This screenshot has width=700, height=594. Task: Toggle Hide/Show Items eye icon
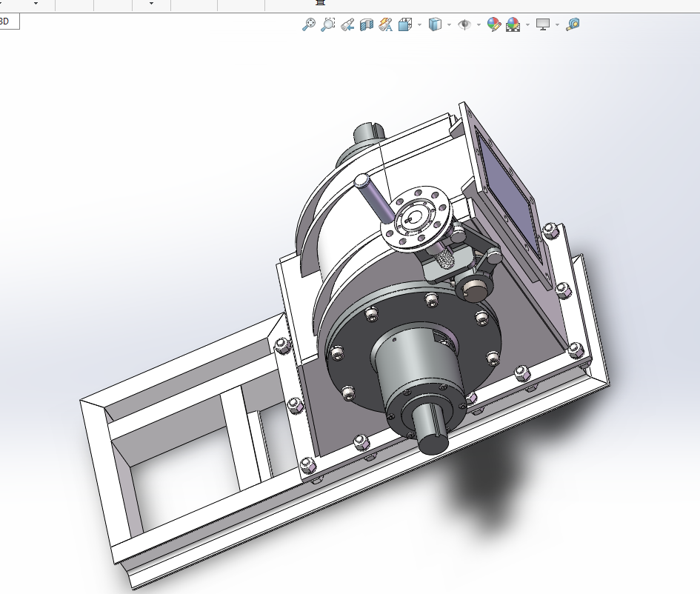coord(465,24)
